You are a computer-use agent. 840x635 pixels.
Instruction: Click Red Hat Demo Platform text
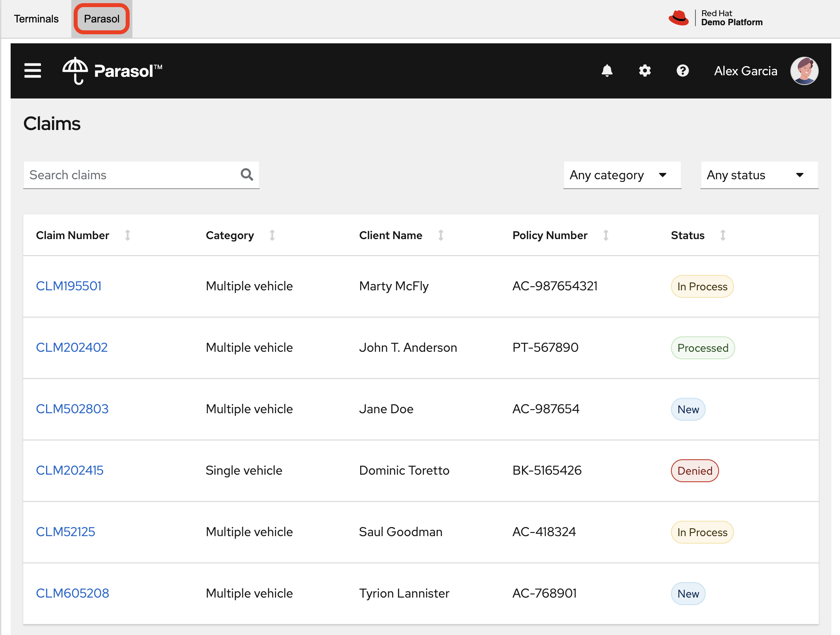(732, 18)
